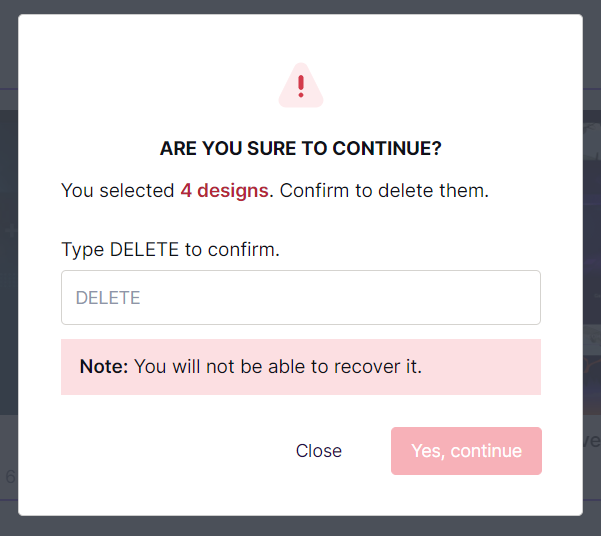
Task: Click the word 'DELETE' in the instruction label
Action: pyautogui.click(x=144, y=250)
